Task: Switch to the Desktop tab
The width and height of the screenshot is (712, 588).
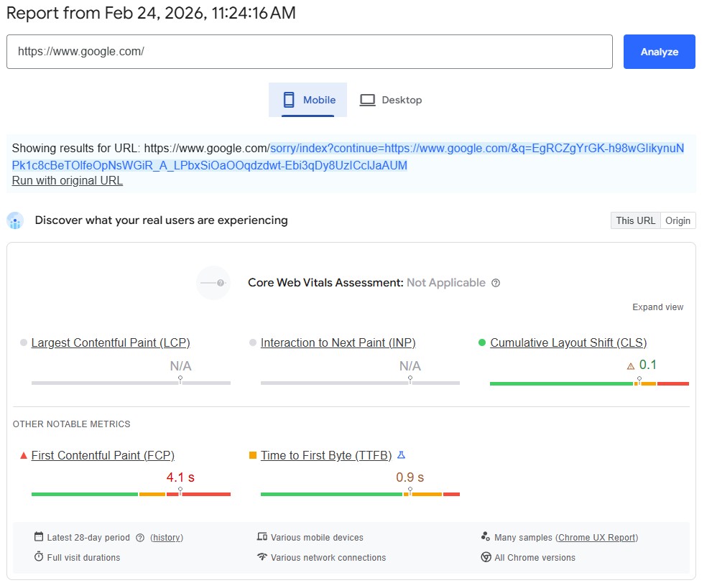Action: [391, 100]
